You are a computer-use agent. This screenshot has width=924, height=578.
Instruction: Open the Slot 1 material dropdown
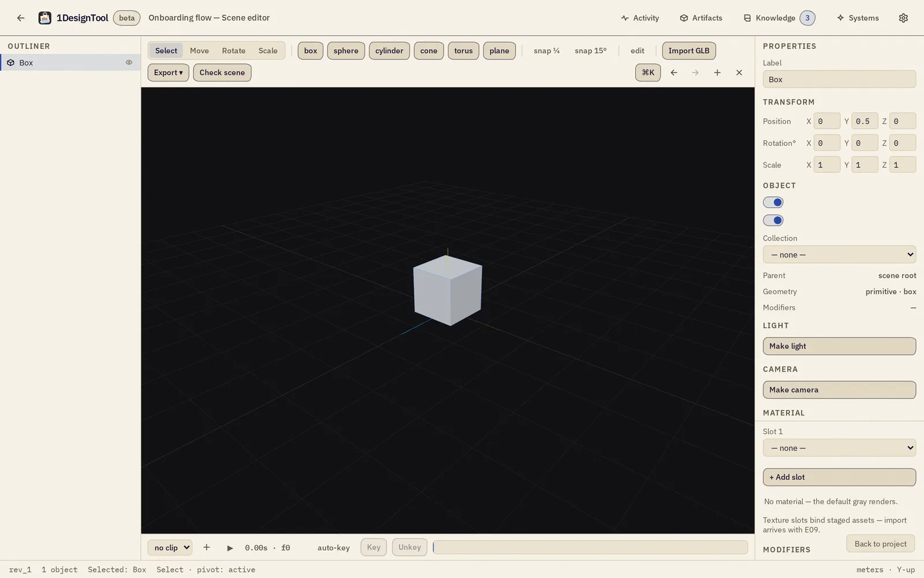pyautogui.click(x=839, y=447)
